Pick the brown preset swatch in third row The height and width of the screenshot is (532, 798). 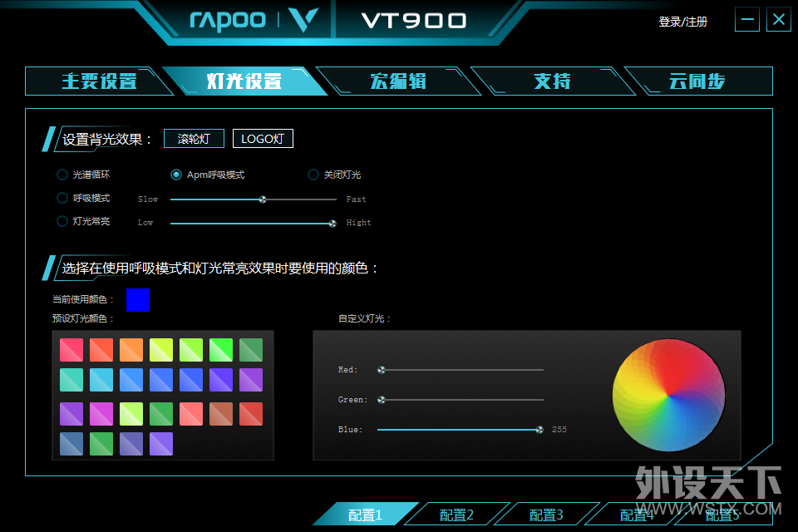tap(221, 414)
